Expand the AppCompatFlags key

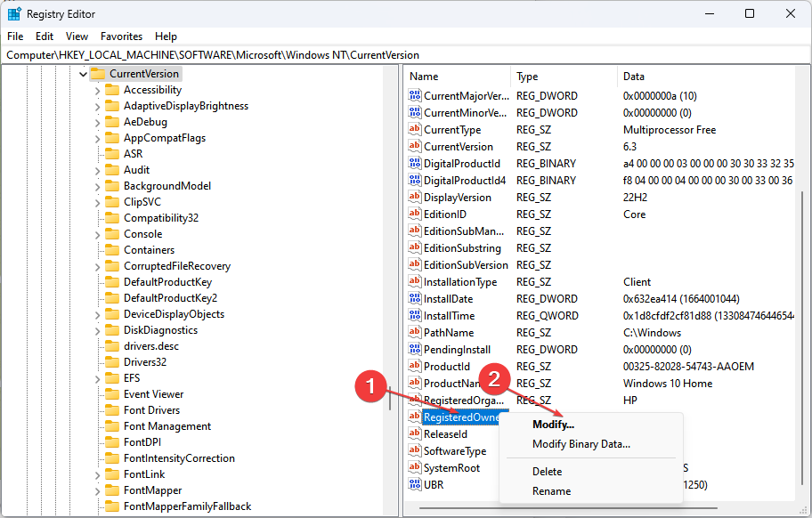click(97, 139)
